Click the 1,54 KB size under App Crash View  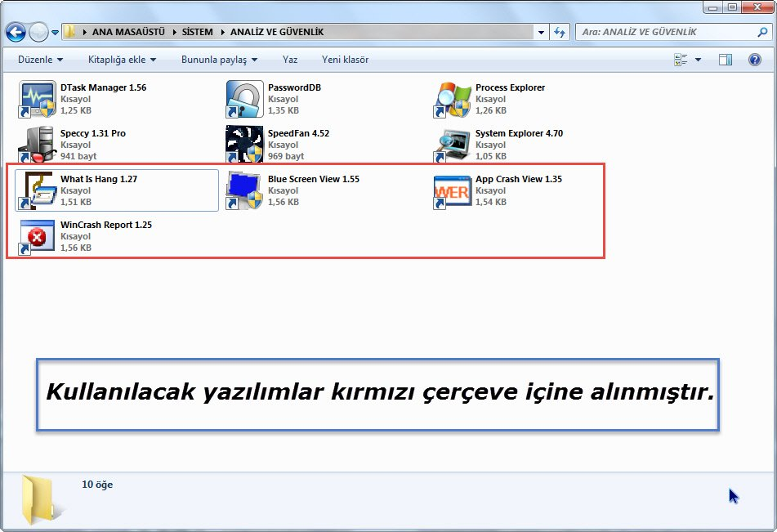coord(491,202)
